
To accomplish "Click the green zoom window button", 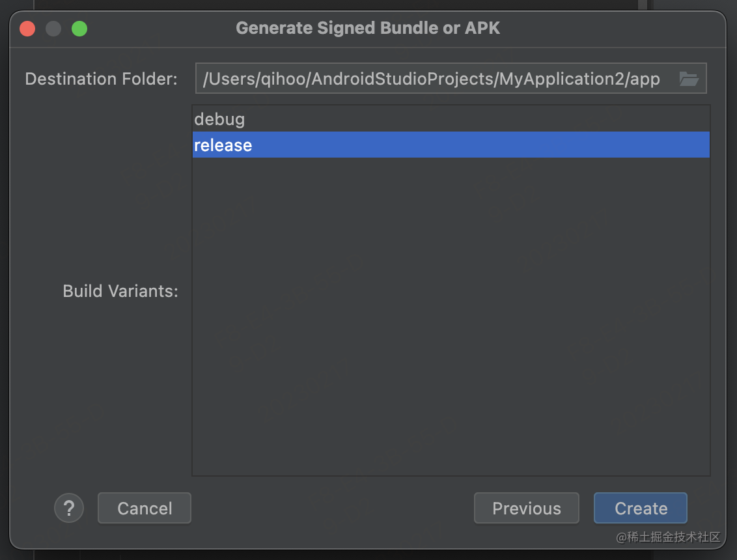I will (x=79, y=29).
